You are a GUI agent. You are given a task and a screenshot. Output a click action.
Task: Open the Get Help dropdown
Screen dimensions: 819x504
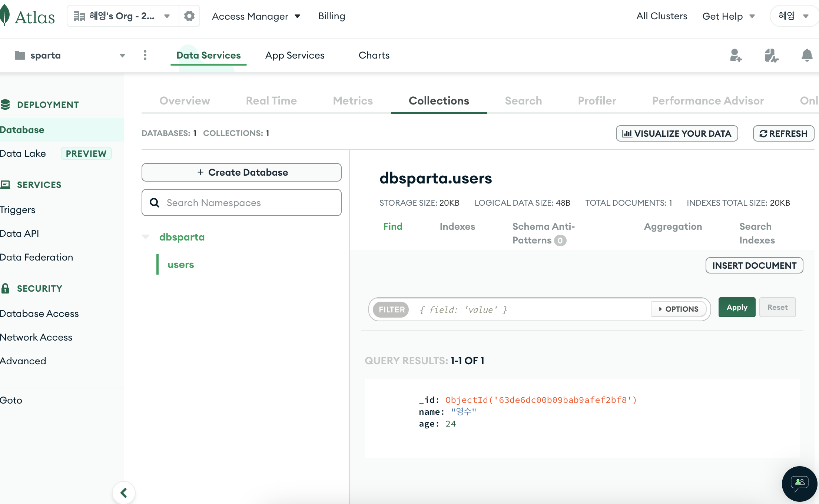(x=729, y=16)
